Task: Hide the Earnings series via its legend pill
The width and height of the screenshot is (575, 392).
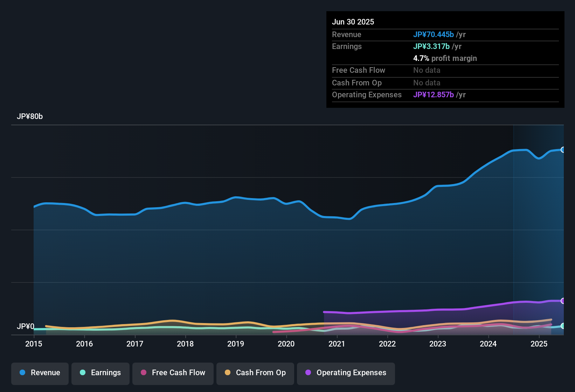Action: point(101,373)
